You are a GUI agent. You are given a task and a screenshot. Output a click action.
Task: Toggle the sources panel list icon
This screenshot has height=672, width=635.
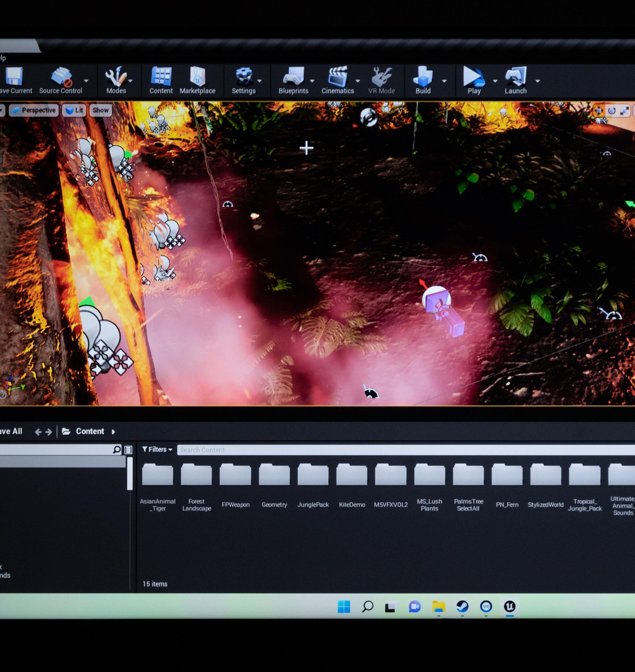click(x=128, y=450)
